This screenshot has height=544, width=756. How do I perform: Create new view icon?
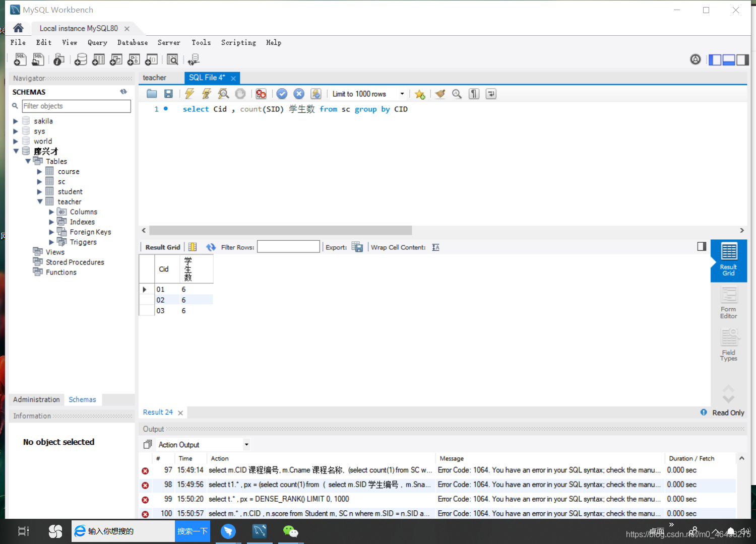coord(116,59)
